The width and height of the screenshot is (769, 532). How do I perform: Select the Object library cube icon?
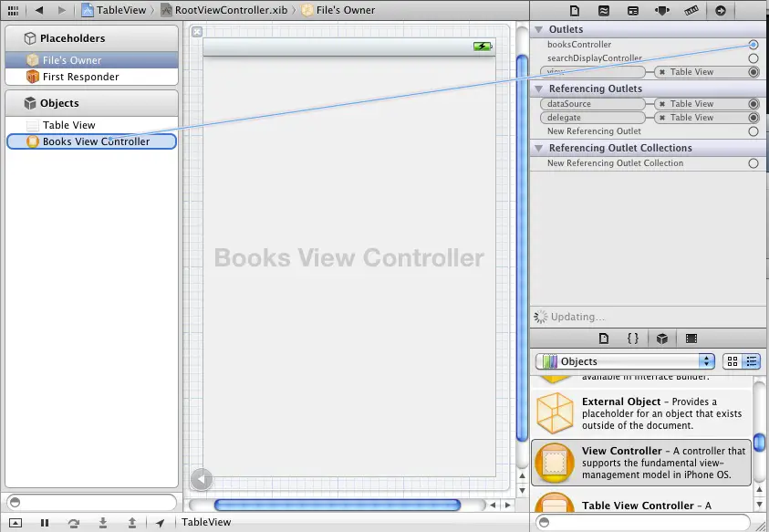pos(661,338)
